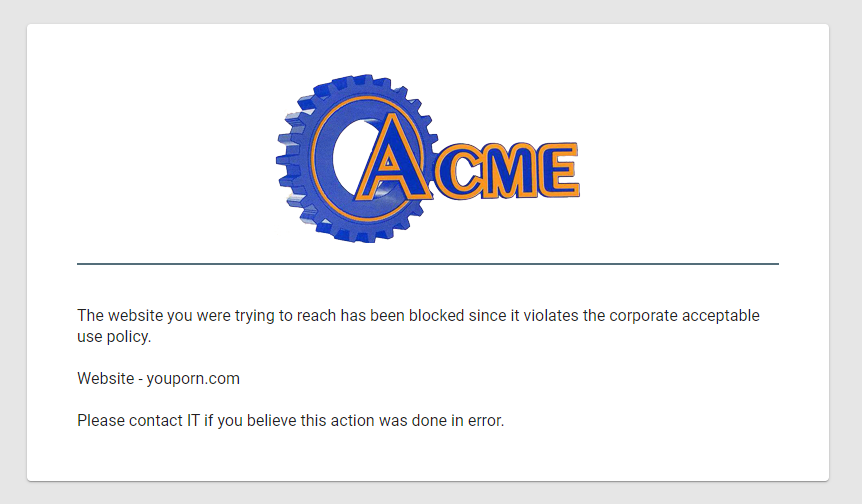The width and height of the screenshot is (862, 504).
Task: Click 'Please contact IT' text
Action: [139, 420]
